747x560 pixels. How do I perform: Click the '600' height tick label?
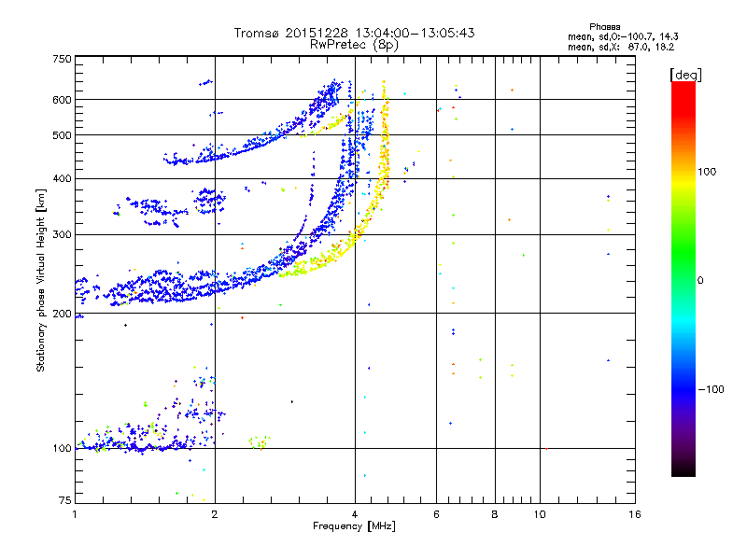tap(62, 100)
